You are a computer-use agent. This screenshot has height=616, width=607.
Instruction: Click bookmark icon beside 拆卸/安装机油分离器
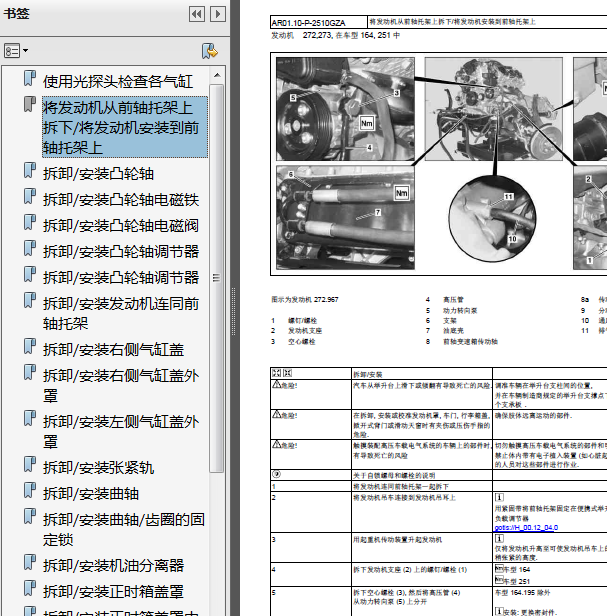click(29, 562)
